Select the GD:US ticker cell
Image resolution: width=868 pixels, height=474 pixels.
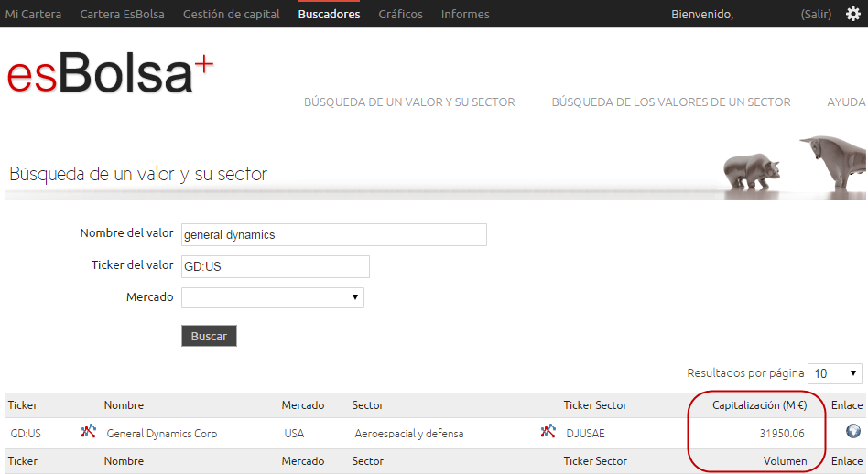pos(26,433)
